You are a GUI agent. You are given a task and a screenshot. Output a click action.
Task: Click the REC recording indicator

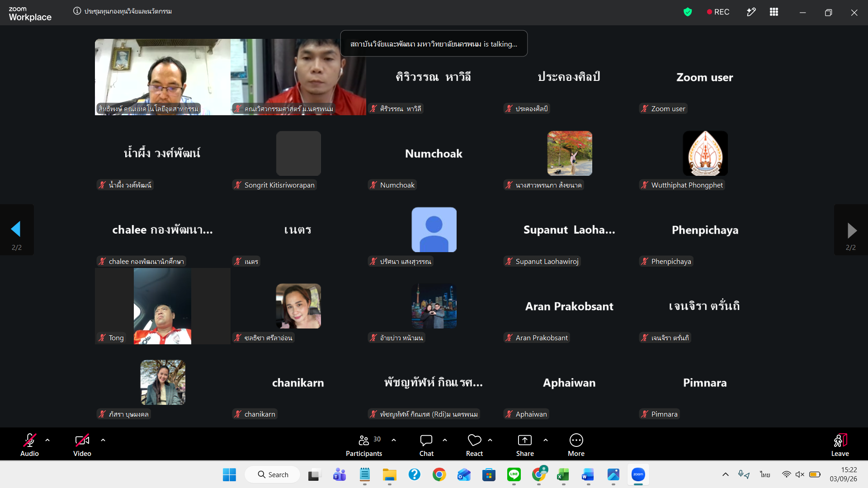pos(718,12)
